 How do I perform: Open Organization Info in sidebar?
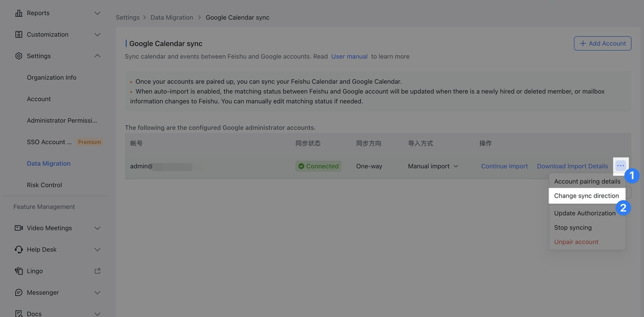(x=51, y=77)
